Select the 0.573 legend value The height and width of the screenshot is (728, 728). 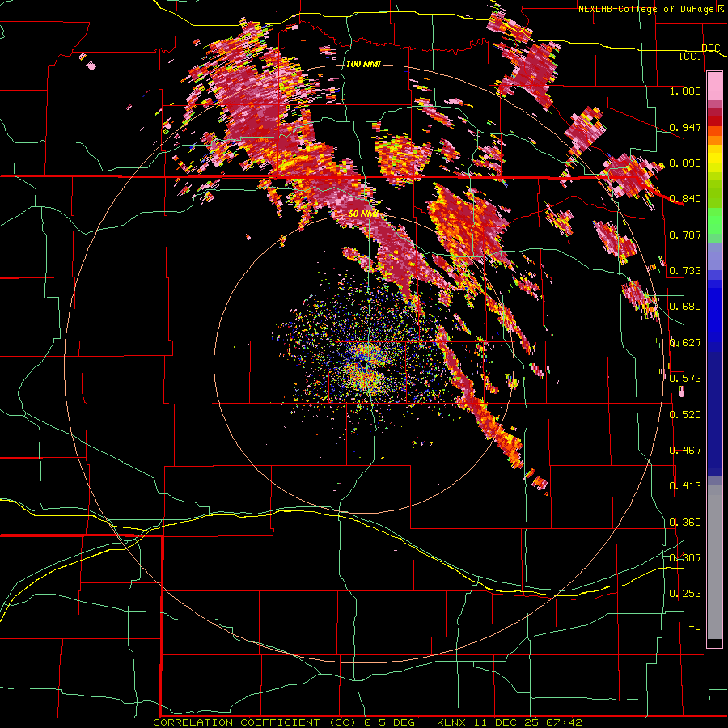point(685,379)
